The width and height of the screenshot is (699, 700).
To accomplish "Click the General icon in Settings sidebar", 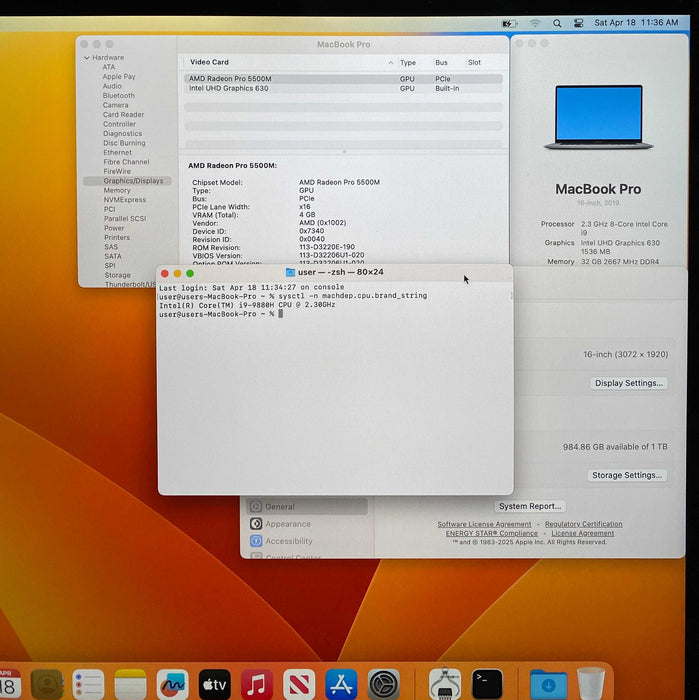I will click(256, 507).
